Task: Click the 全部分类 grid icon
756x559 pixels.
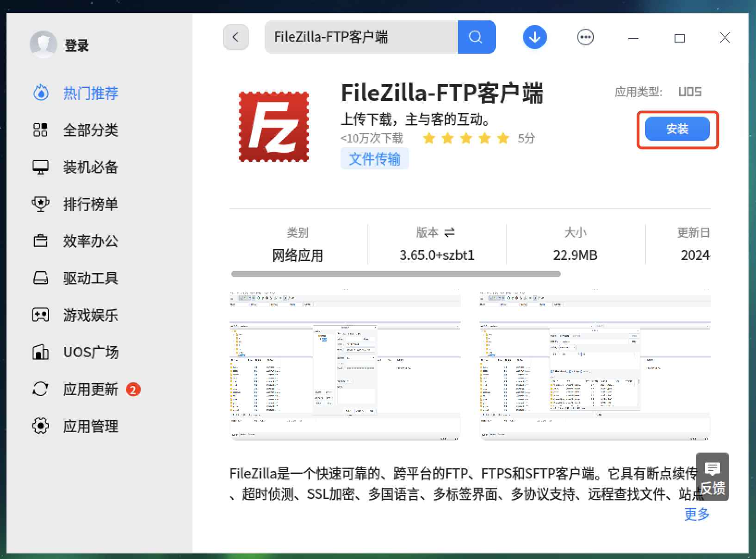Action: pos(41,130)
